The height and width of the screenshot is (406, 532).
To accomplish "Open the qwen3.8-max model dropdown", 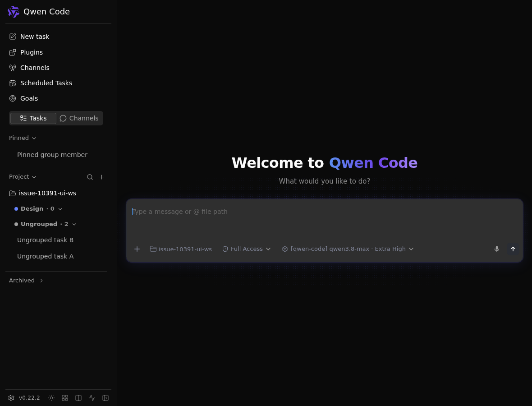I will [348, 249].
